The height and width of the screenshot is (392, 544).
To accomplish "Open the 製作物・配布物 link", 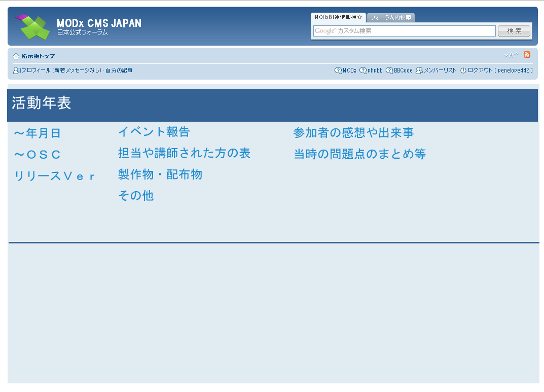I will click(x=160, y=174).
